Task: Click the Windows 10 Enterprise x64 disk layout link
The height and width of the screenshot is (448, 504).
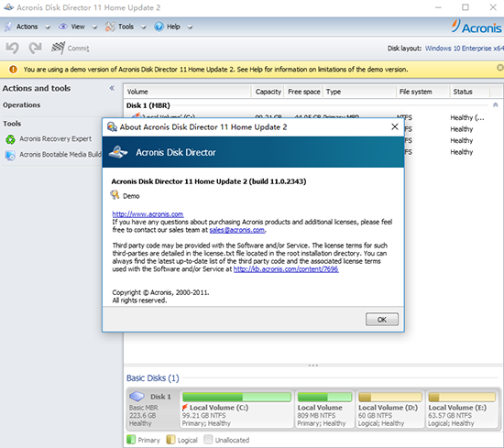Action: pyautogui.click(x=465, y=49)
